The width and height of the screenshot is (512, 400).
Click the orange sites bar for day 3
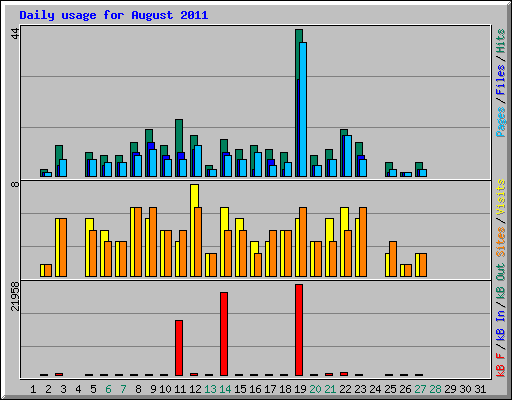point(63,248)
